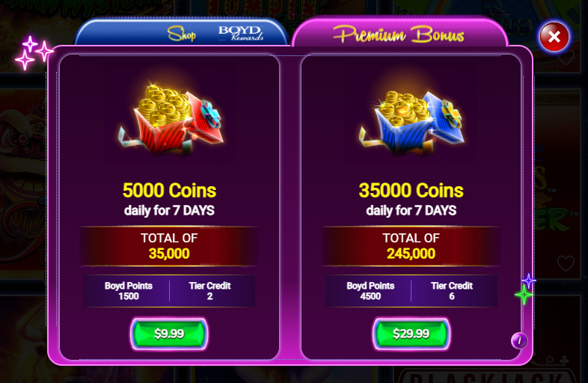The height and width of the screenshot is (383, 588).
Task: Purchase the $29.99 coin package
Action: (411, 334)
